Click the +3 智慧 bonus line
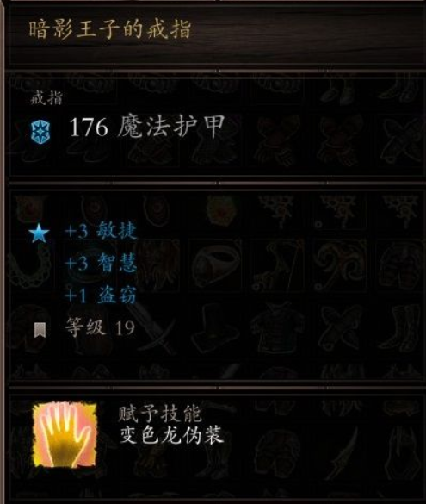The image size is (426, 504). 101,263
